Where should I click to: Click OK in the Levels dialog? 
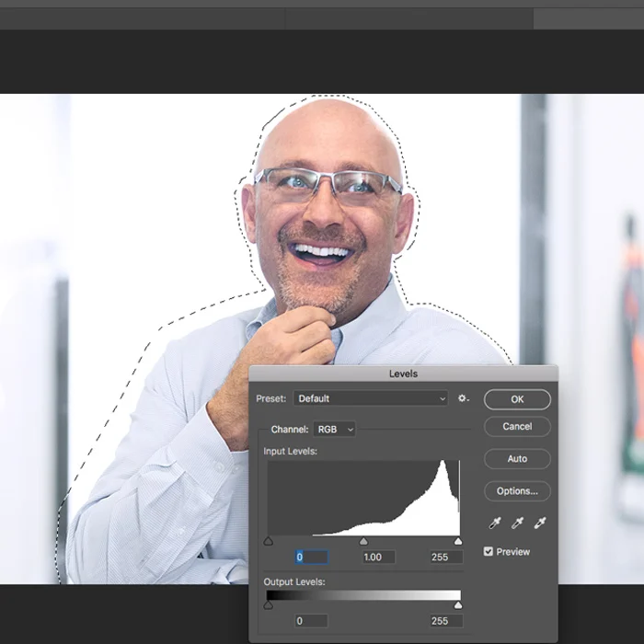(517, 399)
